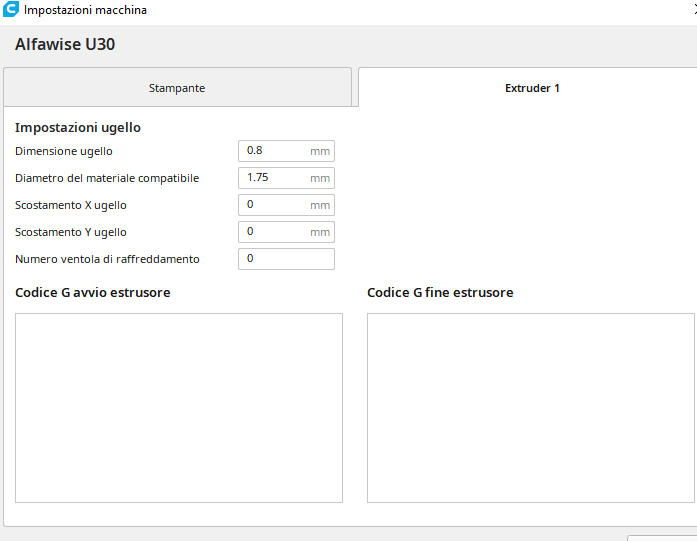Click the Numero ventola di raffreddamento field
Viewport: 697px width, 541px height.
coord(286,259)
